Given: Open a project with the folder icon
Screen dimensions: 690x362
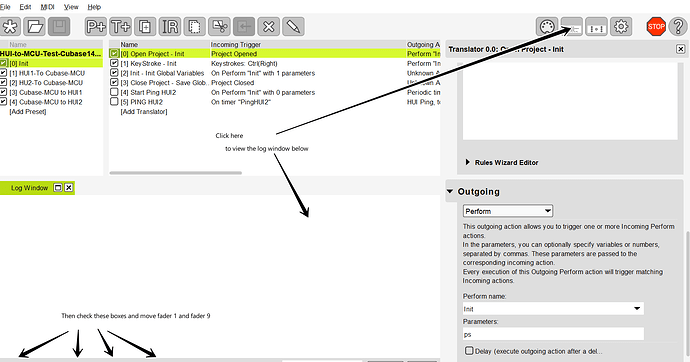Looking at the screenshot, I should (x=35, y=27).
